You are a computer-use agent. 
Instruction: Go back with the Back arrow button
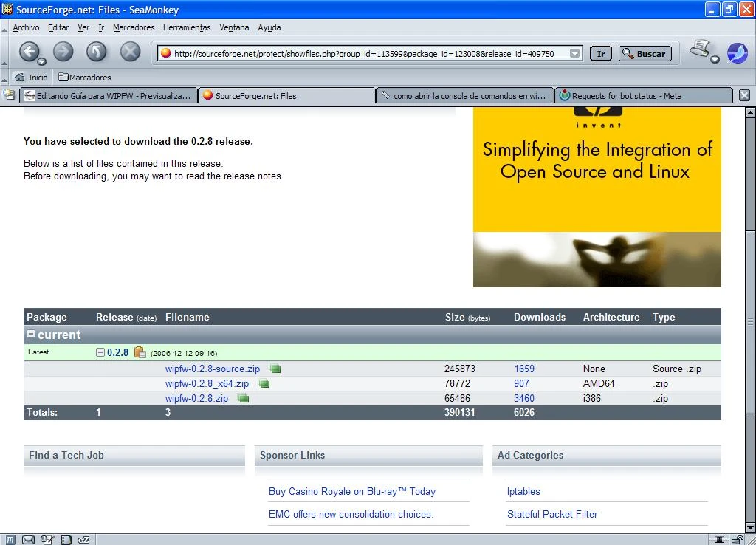pos(29,51)
